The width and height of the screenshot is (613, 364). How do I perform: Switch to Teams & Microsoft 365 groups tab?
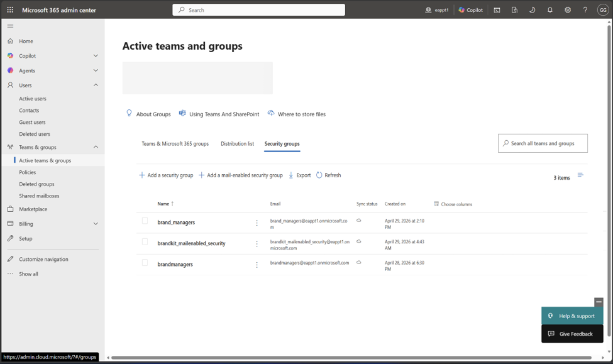click(175, 144)
